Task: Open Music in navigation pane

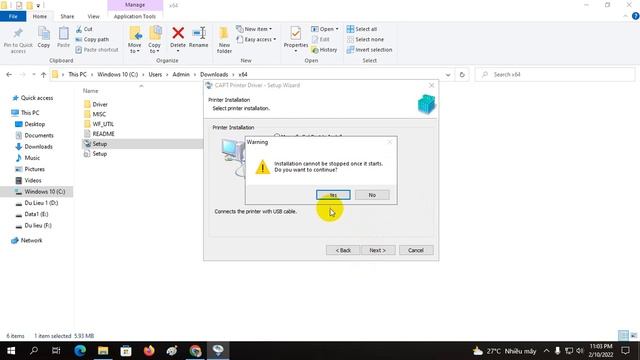Action: pos(32,158)
